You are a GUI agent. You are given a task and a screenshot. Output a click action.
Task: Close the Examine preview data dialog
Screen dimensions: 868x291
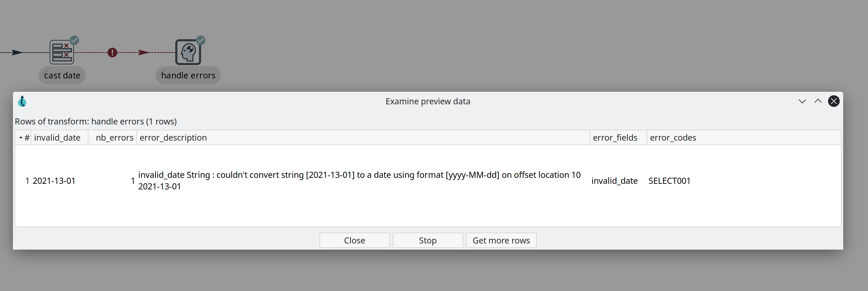tap(834, 101)
